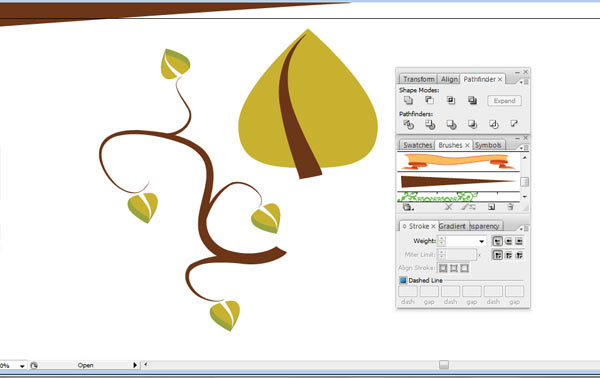Switch to the Transform tab
The width and height of the screenshot is (600, 378).
418,79
